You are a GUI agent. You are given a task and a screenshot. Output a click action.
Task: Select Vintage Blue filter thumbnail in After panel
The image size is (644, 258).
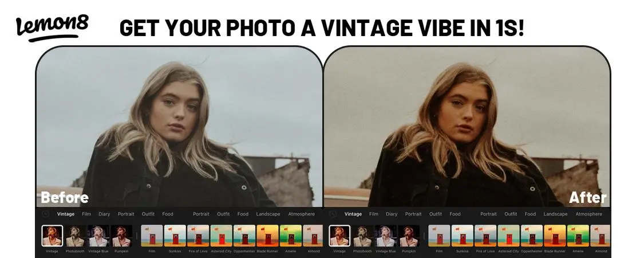pos(386,236)
